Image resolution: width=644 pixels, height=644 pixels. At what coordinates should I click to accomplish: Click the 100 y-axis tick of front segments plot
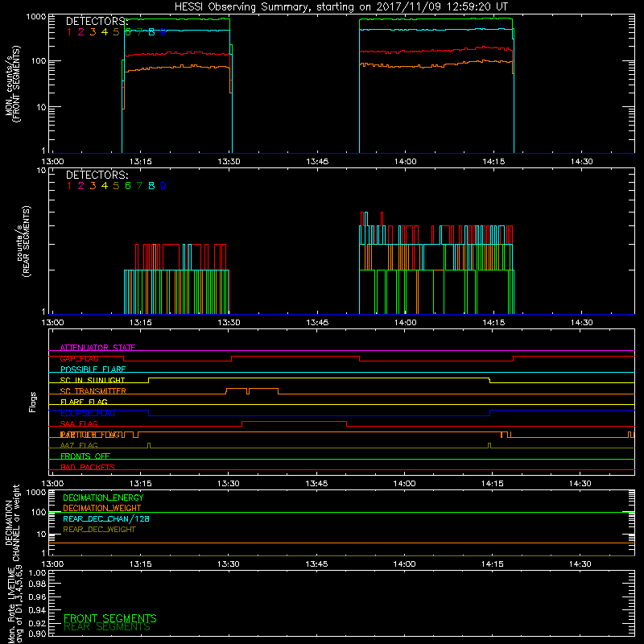click(39, 61)
